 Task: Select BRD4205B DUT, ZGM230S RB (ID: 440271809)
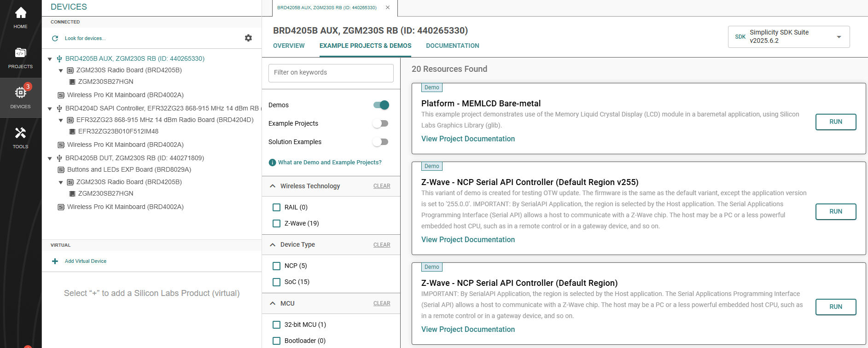[x=134, y=158]
